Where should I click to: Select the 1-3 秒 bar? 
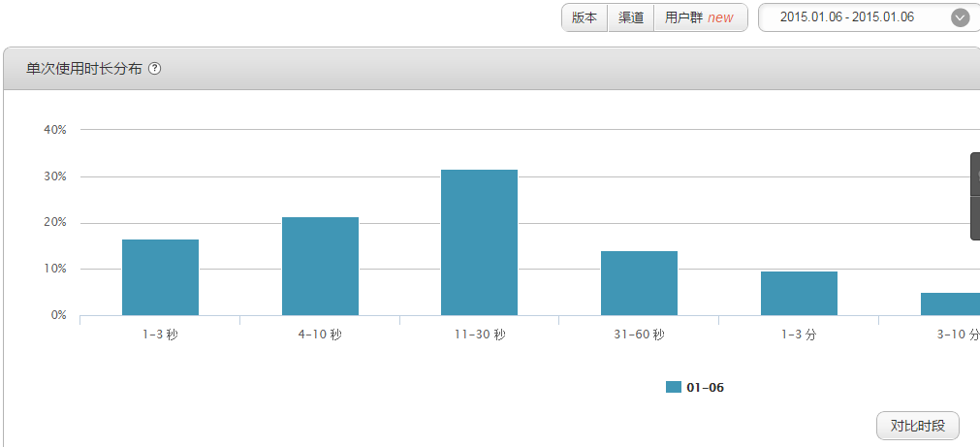160,277
